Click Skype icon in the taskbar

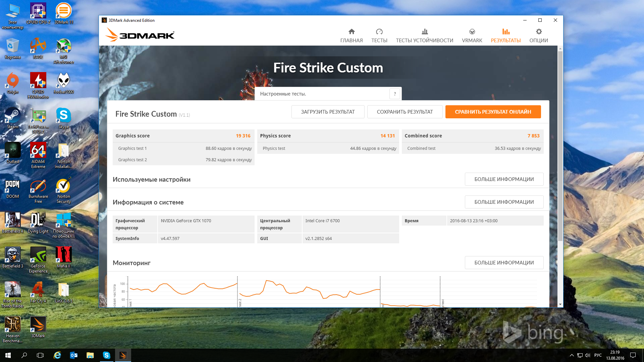106,355
